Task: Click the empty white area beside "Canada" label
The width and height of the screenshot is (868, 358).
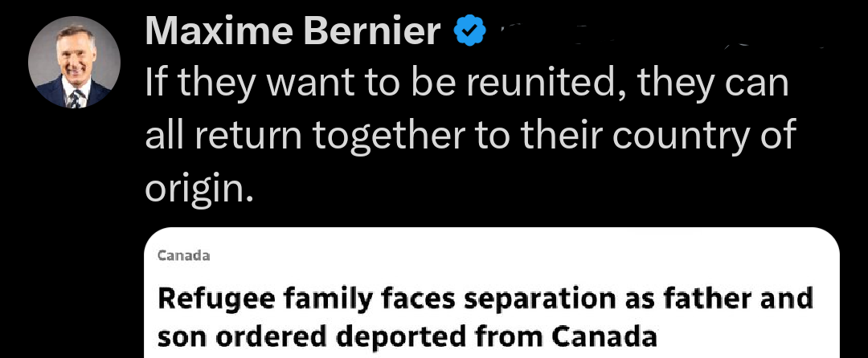Action: (x=522, y=256)
